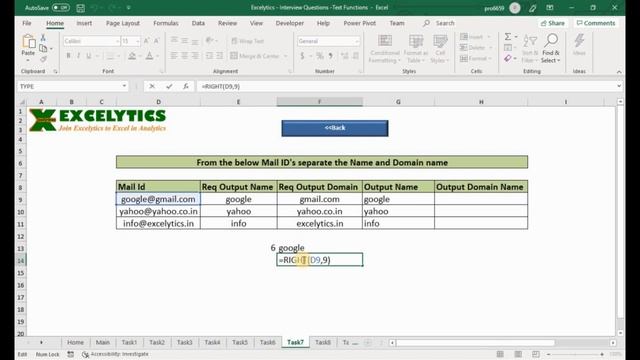The width and height of the screenshot is (640, 360).
Task: Open the Name Box dropdown
Action: [x=124, y=87]
